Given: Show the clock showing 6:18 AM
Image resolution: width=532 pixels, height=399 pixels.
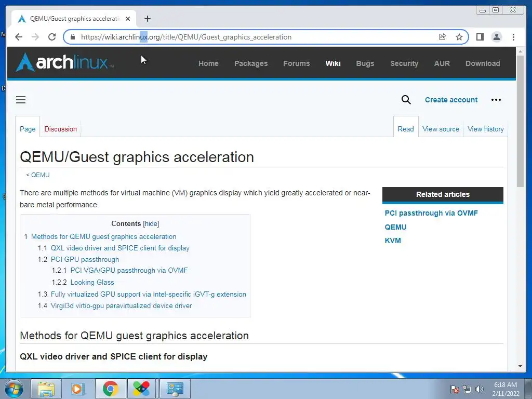Looking at the screenshot, I should [x=506, y=389].
